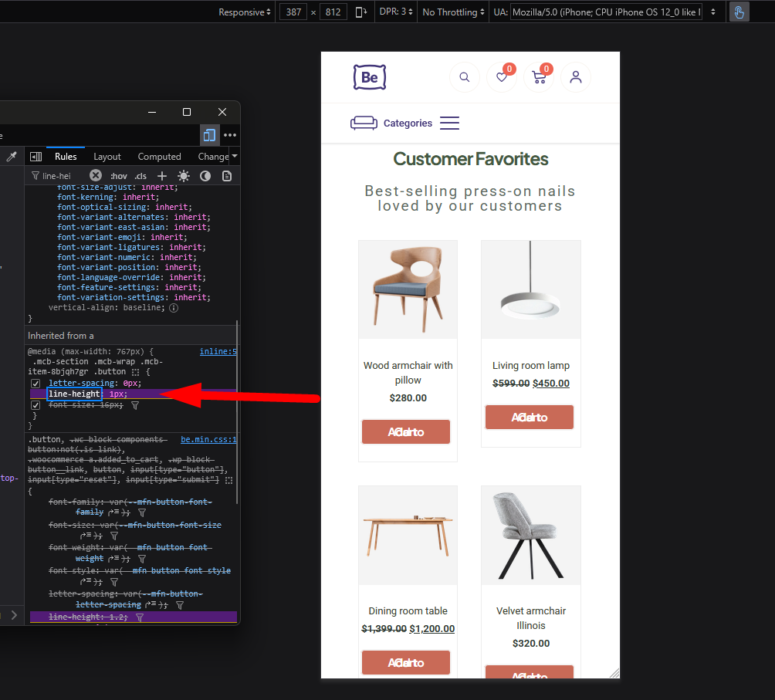The width and height of the screenshot is (775, 700).
Task: Toggle touch simulation in responsive toolbar
Action: pyautogui.click(x=739, y=12)
